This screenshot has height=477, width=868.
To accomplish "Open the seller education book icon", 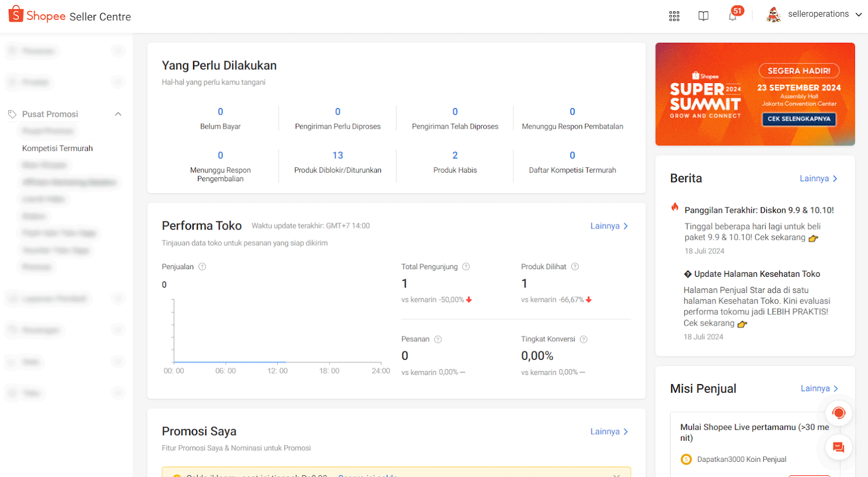I will [x=703, y=16].
